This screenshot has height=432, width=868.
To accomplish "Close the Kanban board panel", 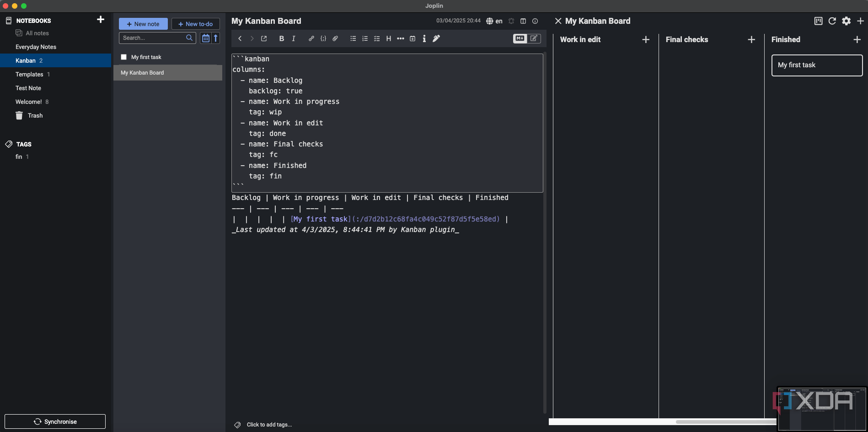I will (x=558, y=21).
